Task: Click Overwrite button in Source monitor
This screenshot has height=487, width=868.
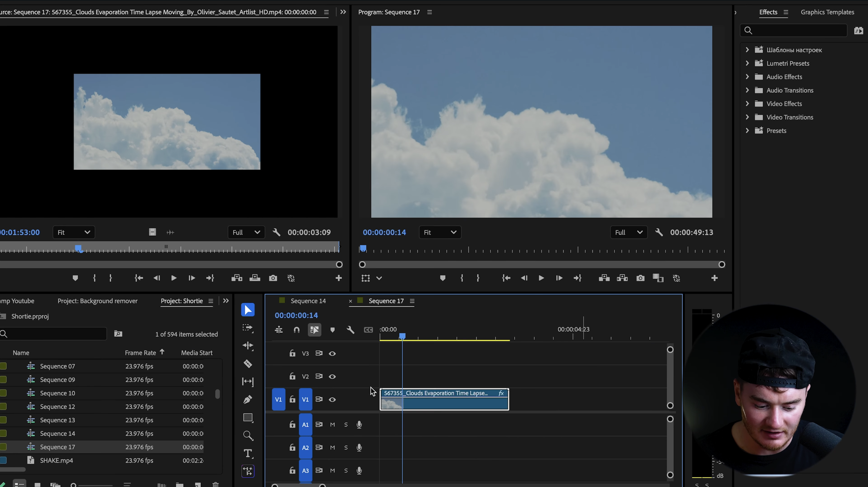Action: point(255,278)
